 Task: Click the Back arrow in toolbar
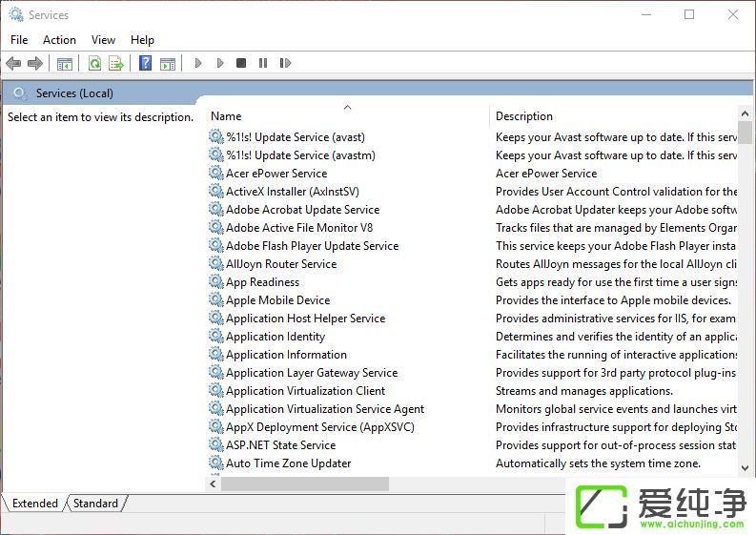pos(12,64)
